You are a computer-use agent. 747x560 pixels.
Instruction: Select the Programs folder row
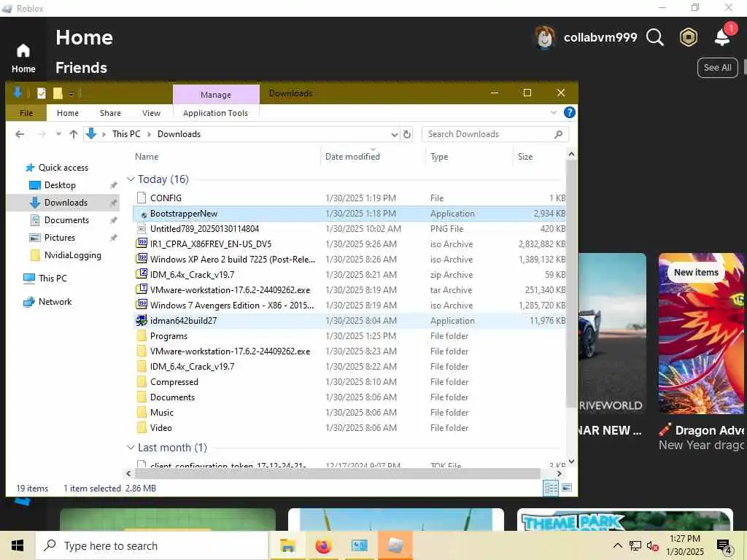pyautogui.click(x=349, y=336)
